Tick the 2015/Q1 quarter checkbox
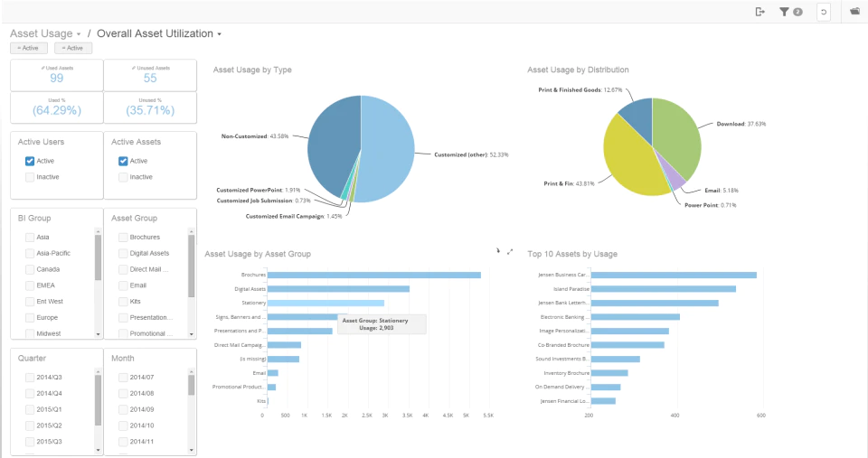Image resolution: width=868 pixels, height=458 pixels. click(30, 409)
